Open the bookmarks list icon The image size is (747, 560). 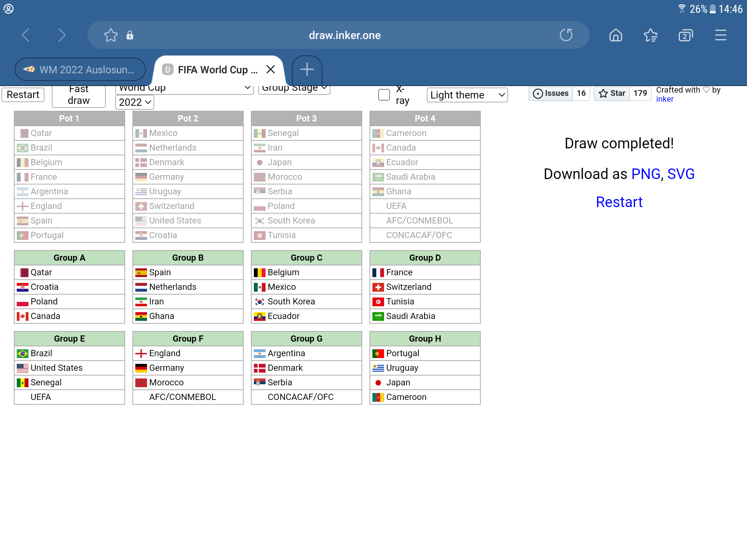(x=650, y=35)
